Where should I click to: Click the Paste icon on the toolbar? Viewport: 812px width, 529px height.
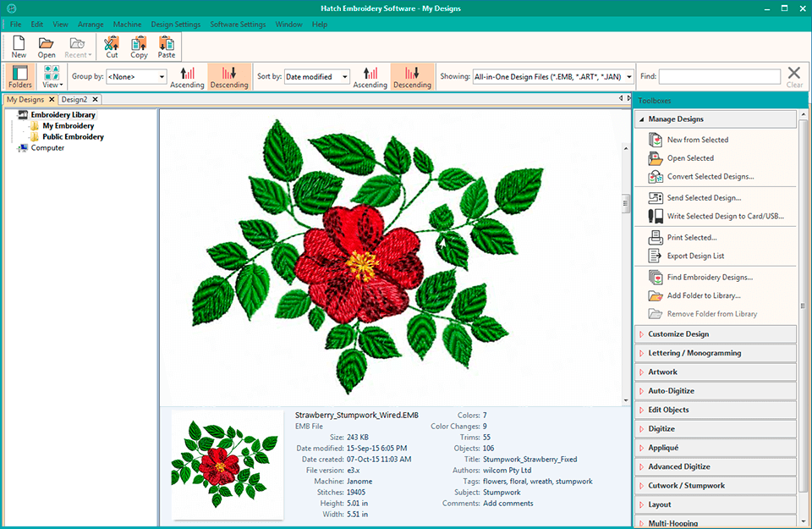pos(166,42)
